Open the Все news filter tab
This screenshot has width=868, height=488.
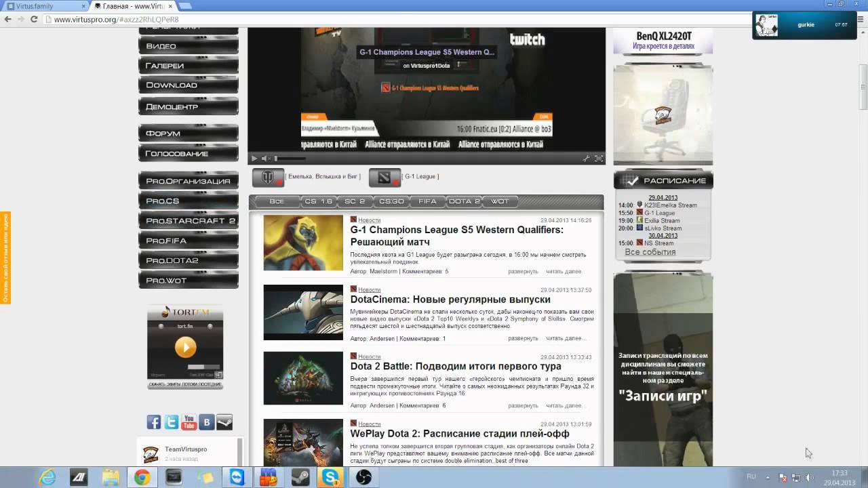[277, 201]
